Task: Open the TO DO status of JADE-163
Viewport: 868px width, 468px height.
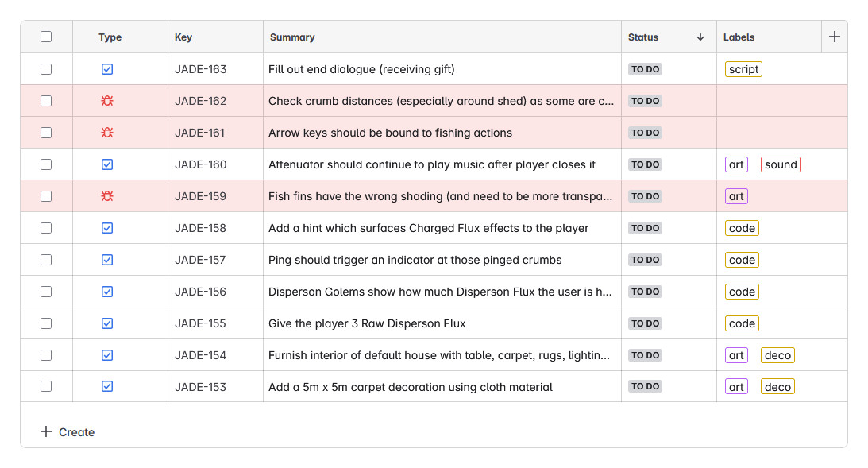Action: pos(645,69)
